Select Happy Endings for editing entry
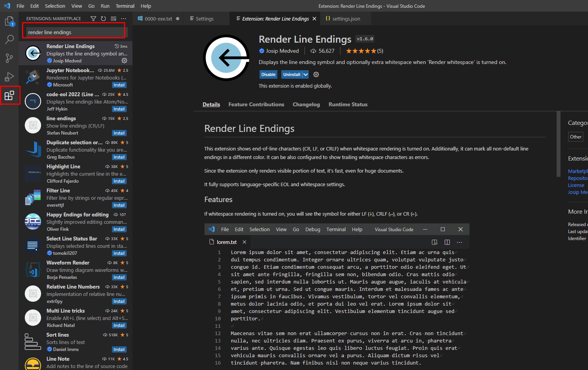588x370 pixels. point(76,221)
